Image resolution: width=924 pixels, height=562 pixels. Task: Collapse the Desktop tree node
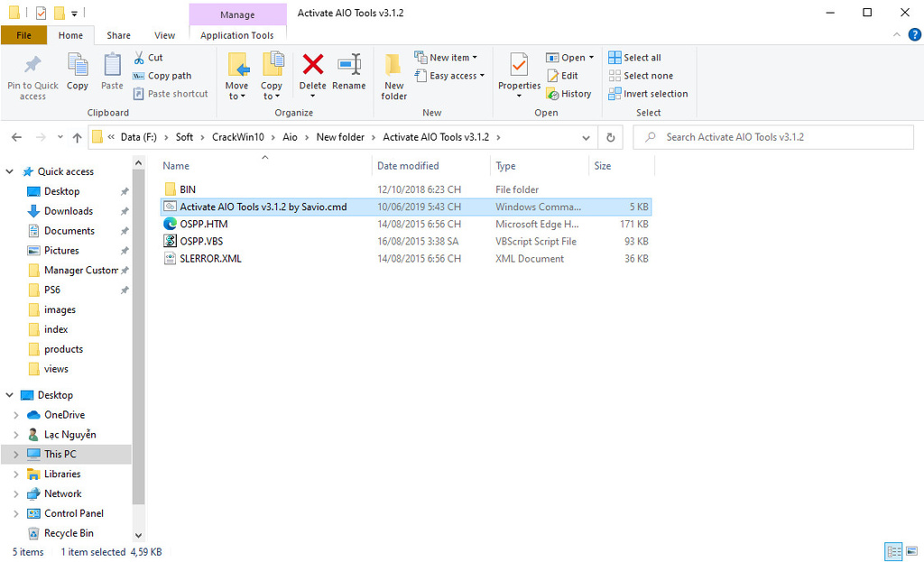click(9, 395)
